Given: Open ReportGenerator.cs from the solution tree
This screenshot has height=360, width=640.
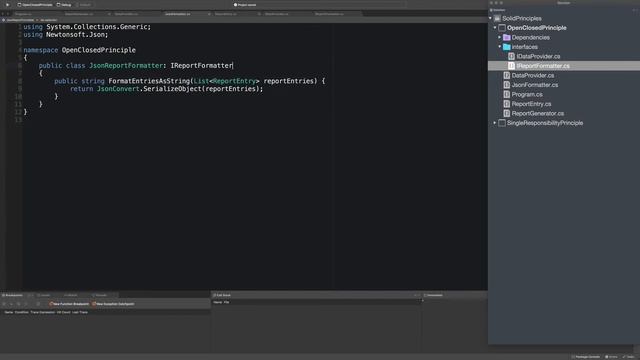Looking at the screenshot, I should point(538,113).
